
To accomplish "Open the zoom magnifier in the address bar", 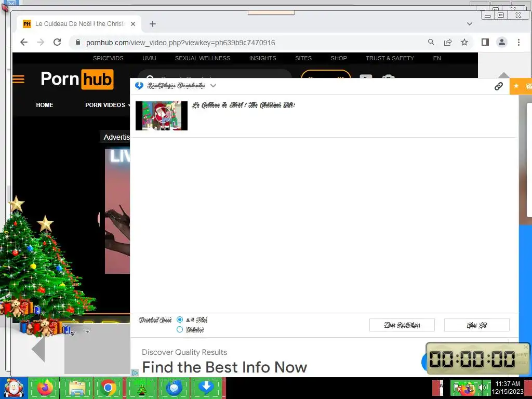I will pyautogui.click(x=431, y=42).
